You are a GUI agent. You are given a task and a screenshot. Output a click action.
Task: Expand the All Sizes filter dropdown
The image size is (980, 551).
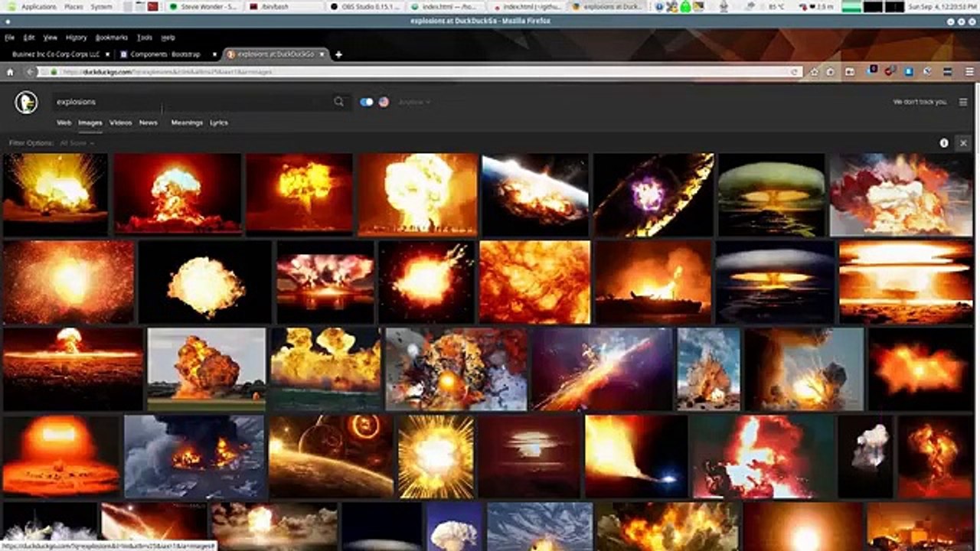coord(77,143)
